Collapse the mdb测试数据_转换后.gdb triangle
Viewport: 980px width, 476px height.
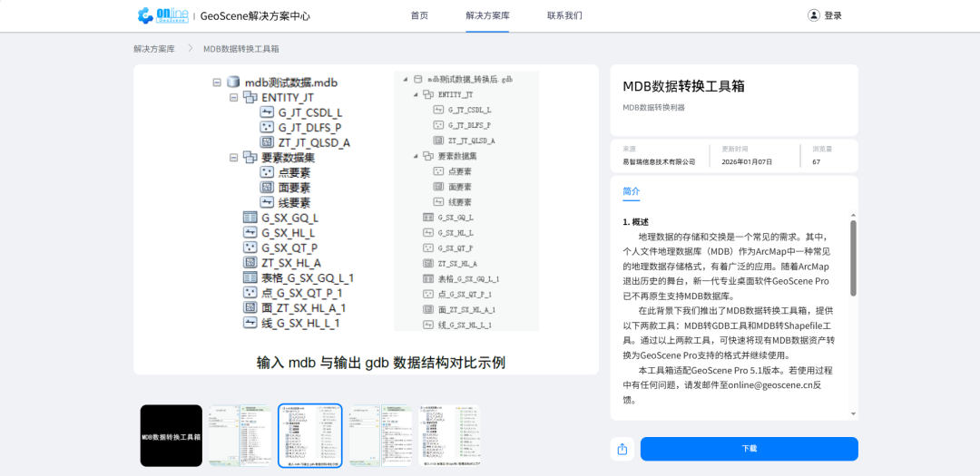click(405, 80)
